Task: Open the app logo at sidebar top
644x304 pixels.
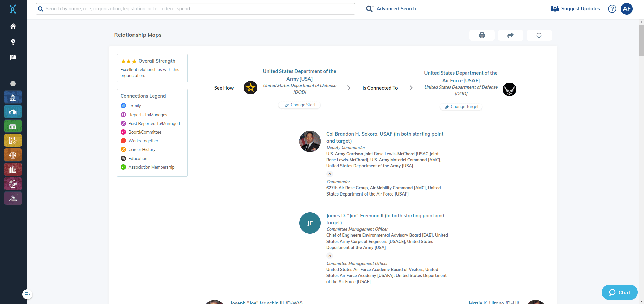Action: pos(13,9)
